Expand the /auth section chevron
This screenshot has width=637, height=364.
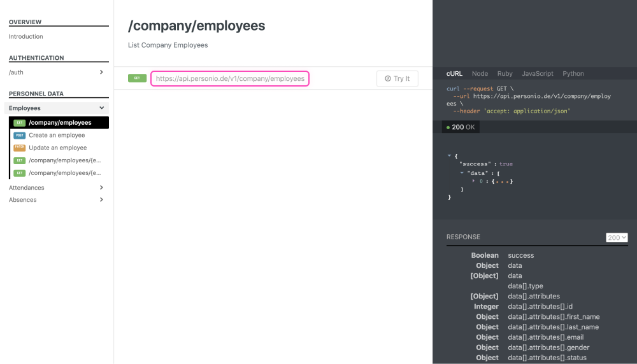coord(101,73)
